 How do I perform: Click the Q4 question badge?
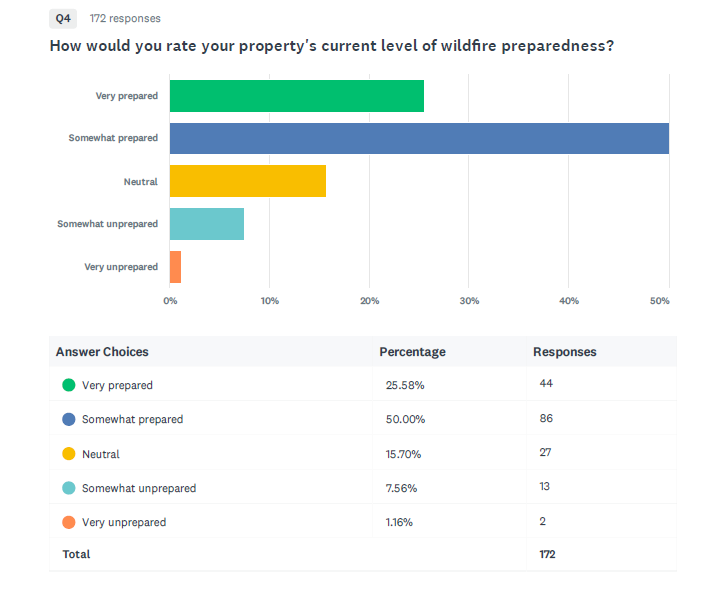[x=63, y=18]
